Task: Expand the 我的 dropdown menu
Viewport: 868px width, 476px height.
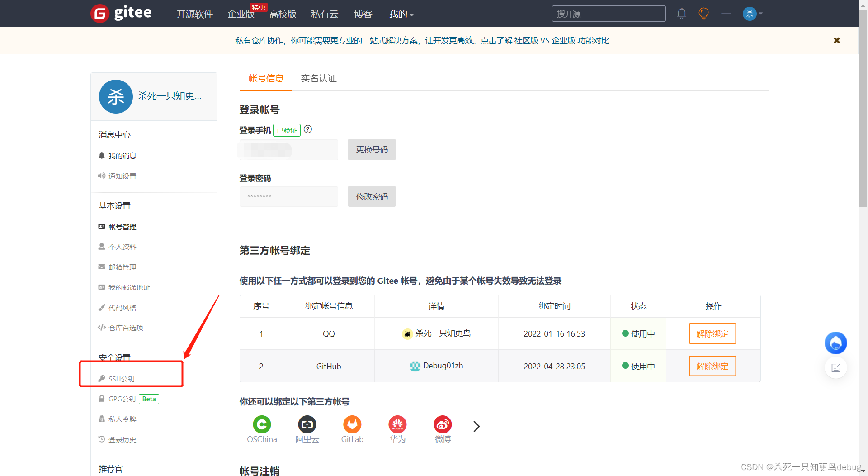Action: point(401,14)
